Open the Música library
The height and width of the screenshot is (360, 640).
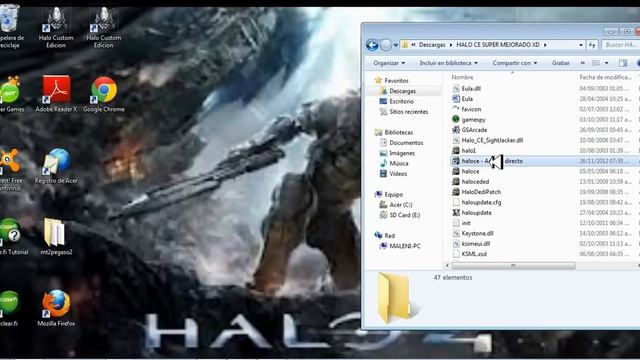tap(399, 163)
